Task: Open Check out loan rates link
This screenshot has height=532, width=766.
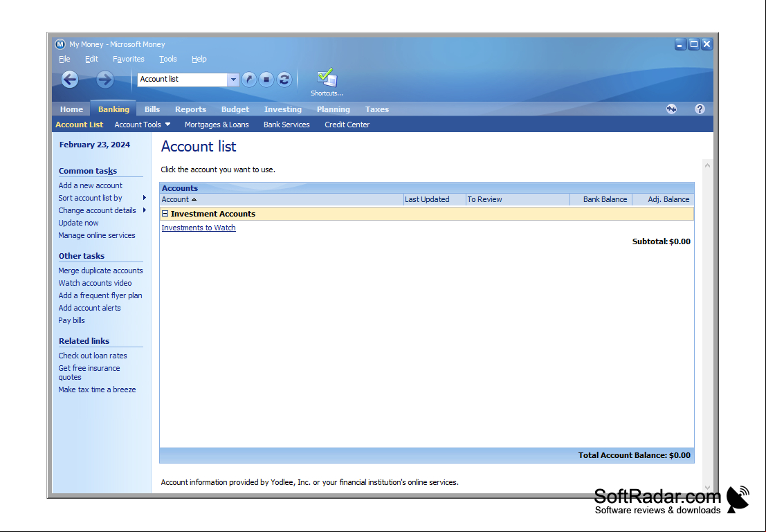Action: coord(92,356)
